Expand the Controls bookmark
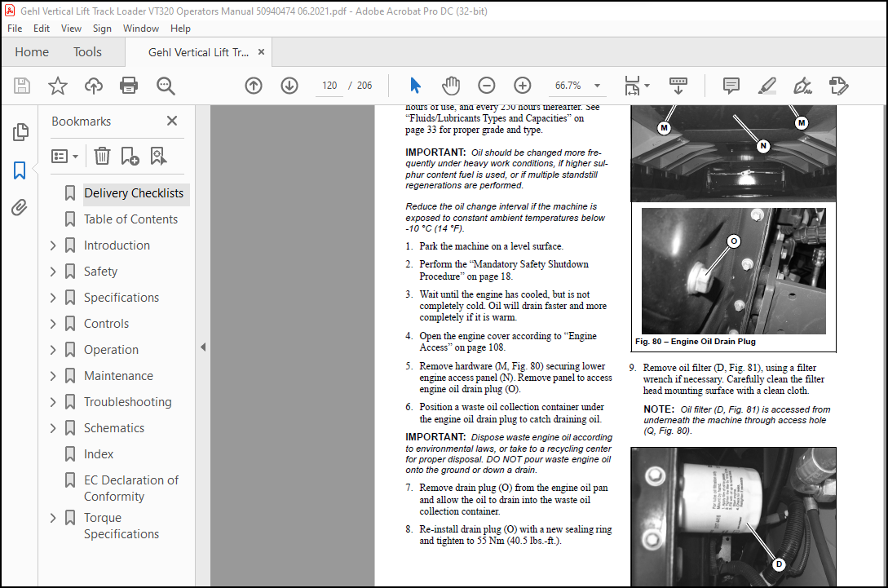This screenshot has width=888, height=588. click(x=53, y=324)
